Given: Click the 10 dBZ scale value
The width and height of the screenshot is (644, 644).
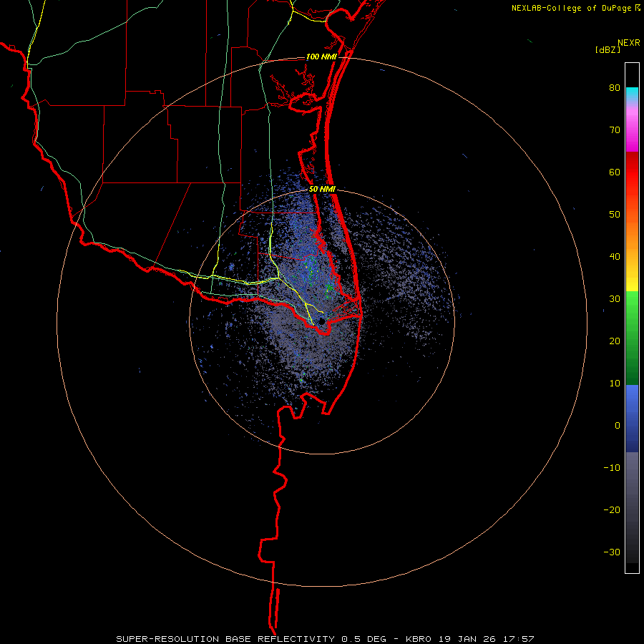Looking at the screenshot, I should 615,384.
